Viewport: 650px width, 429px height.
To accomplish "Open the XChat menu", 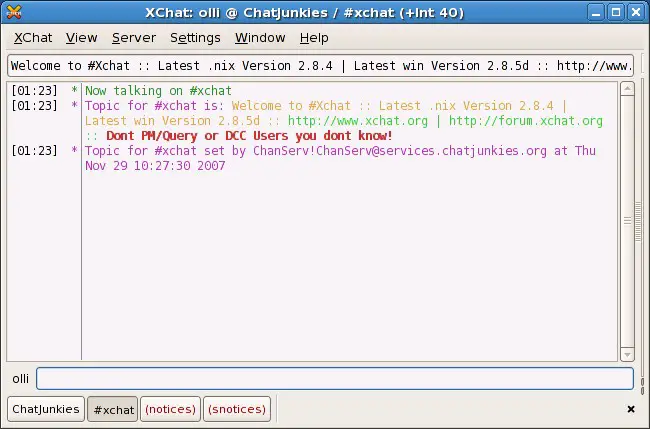I will coord(33,38).
